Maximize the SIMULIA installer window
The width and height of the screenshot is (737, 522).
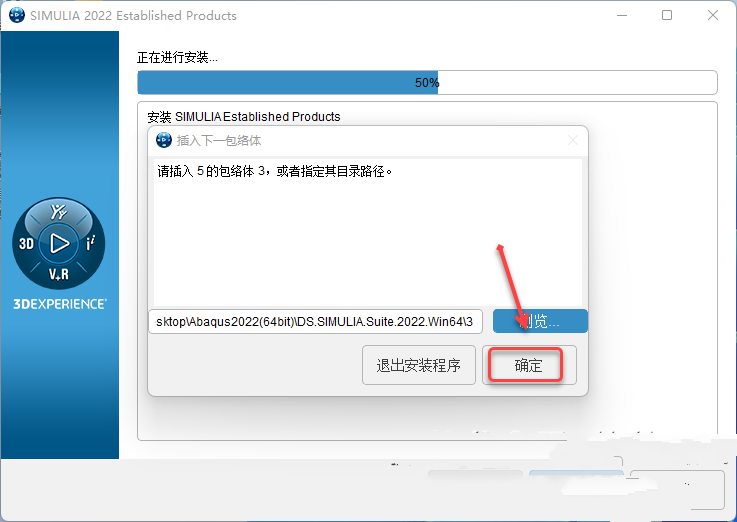click(x=666, y=15)
